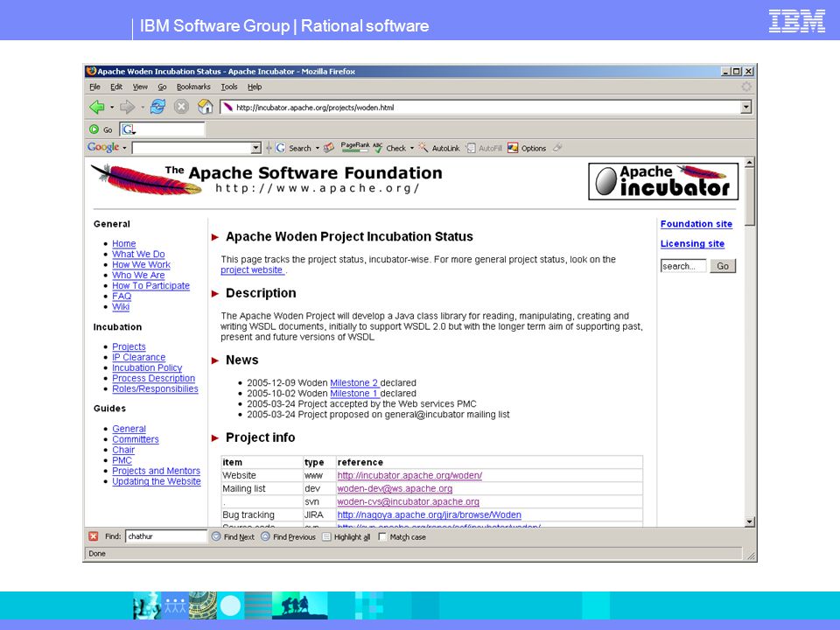
Task: Click the scrollbar down arrow
Action: (x=749, y=521)
